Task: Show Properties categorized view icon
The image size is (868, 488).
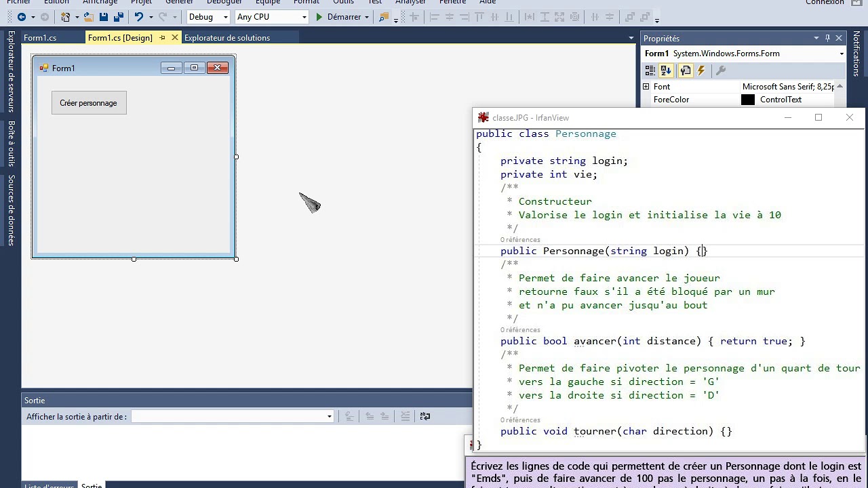Action: point(650,70)
